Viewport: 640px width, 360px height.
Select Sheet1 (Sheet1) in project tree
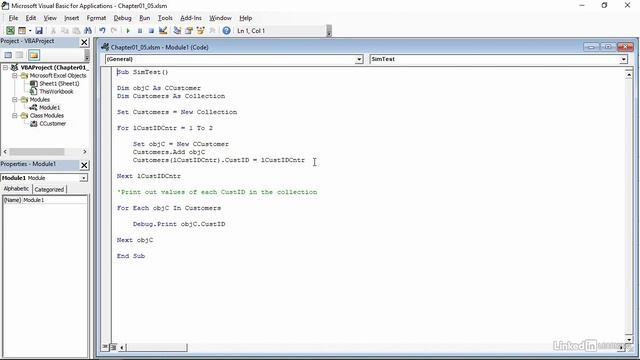(59, 84)
